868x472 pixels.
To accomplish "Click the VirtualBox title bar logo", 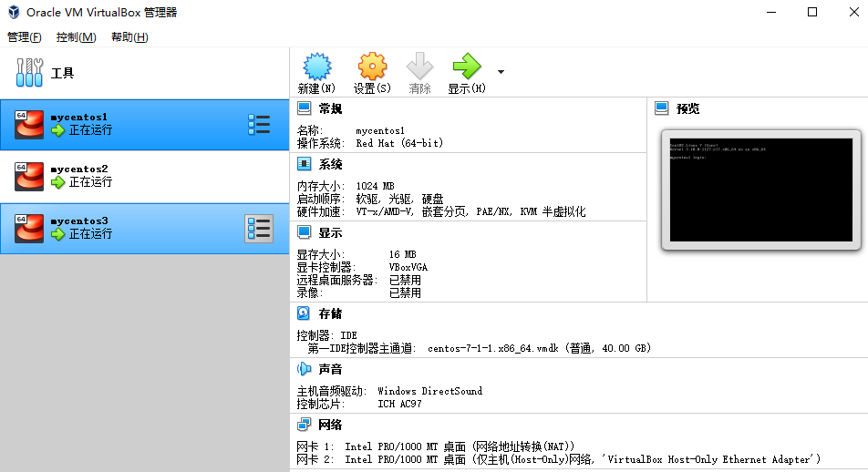I will click(x=14, y=12).
